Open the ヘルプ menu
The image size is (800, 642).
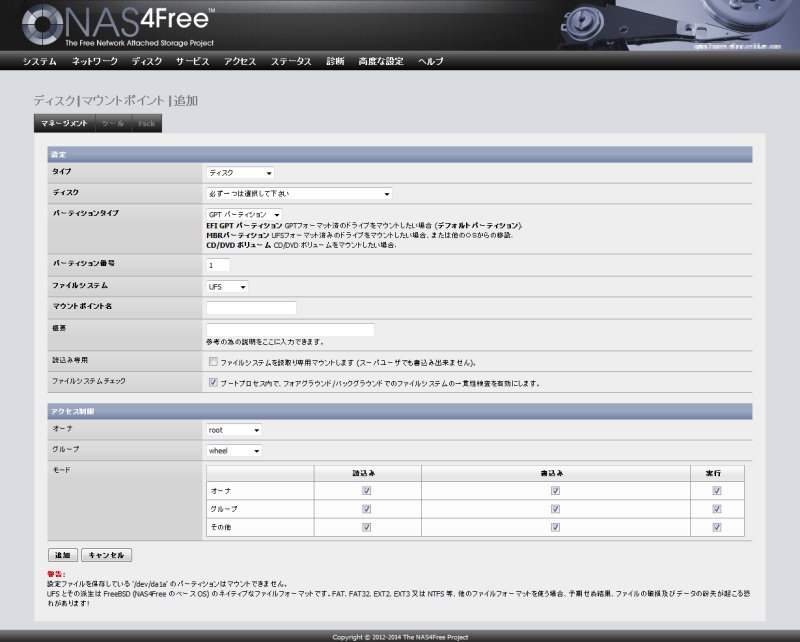click(x=431, y=61)
